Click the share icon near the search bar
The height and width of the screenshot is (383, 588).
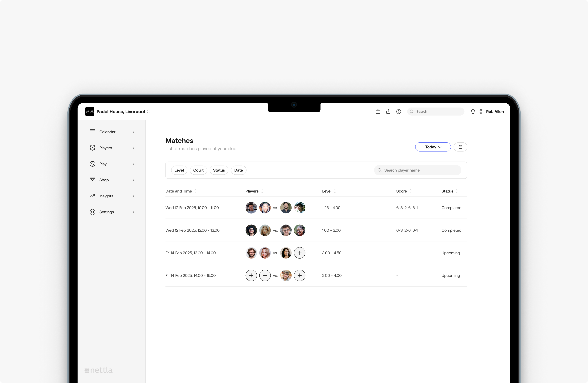pos(388,111)
